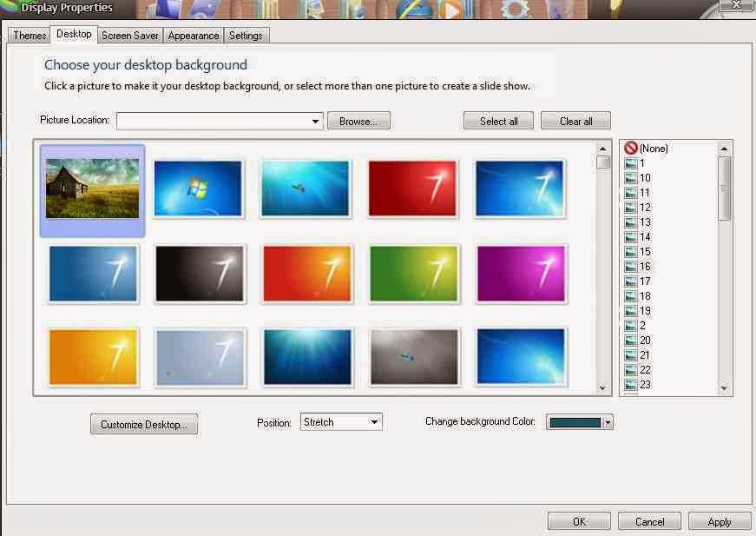Choose the pale gray-blue 7 wallpaper
This screenshot has height=536, width=756.
tap(201, 357)
